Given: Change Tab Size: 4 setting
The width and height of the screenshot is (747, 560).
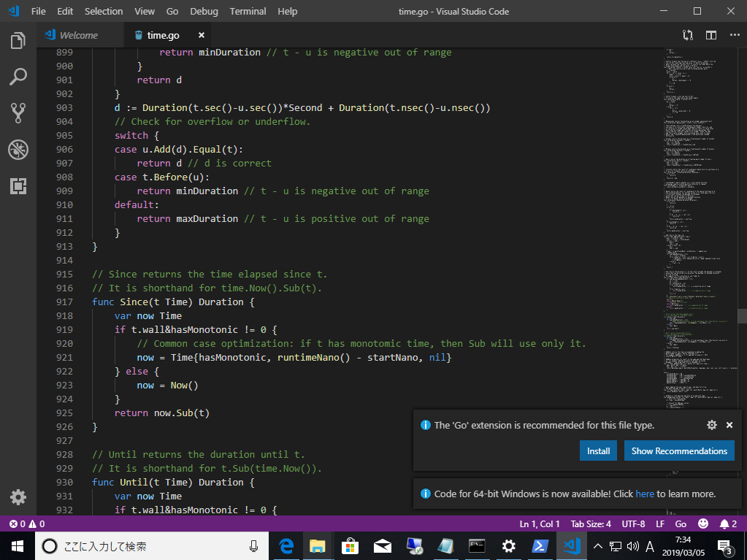Looking at the screenshot, I should [x=591, y=523].
